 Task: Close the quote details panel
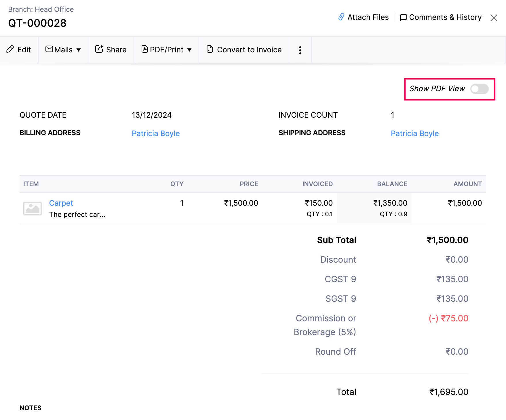pos(494,18)
